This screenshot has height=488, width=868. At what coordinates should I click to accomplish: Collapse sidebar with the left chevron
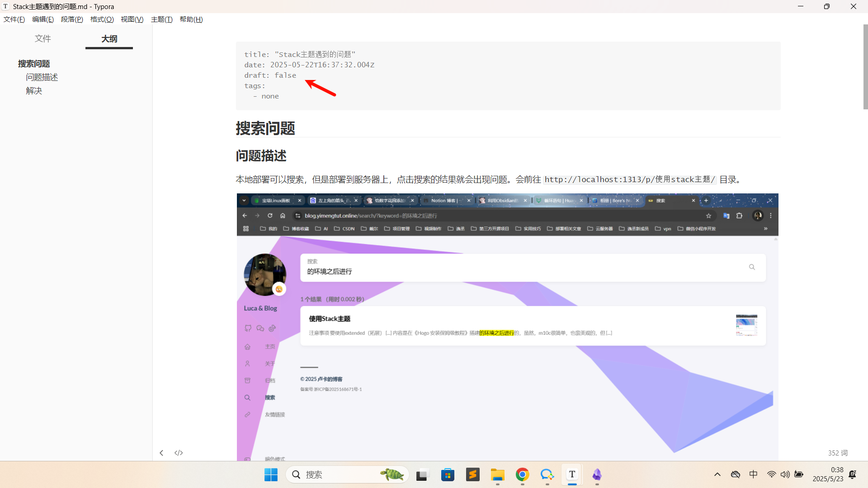(x=161, y=453)
